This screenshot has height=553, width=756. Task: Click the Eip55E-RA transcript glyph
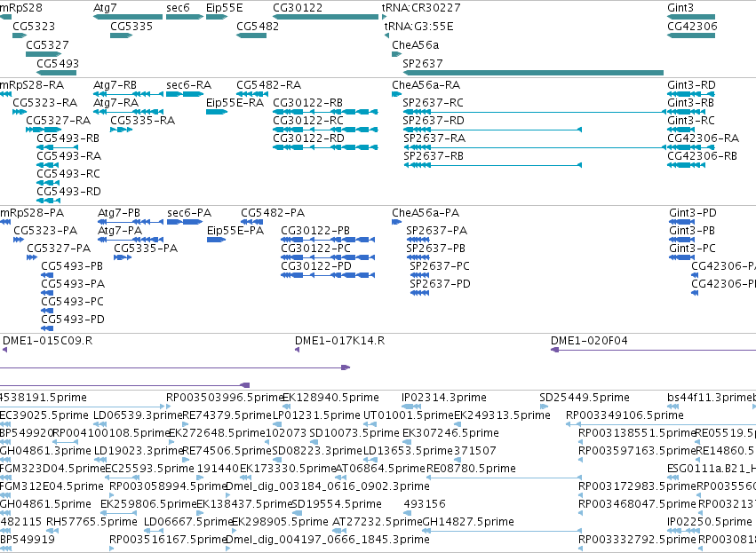coord(217,112)
